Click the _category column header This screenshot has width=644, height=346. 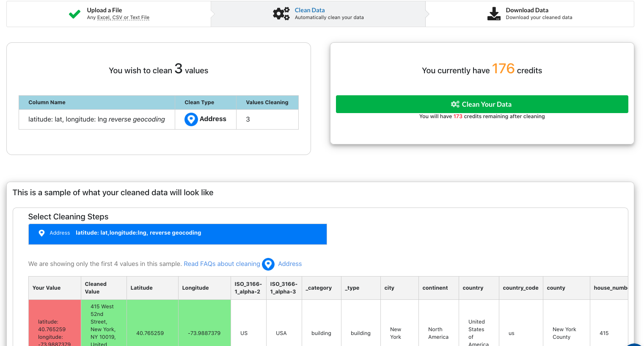click(x=322, y=288)
